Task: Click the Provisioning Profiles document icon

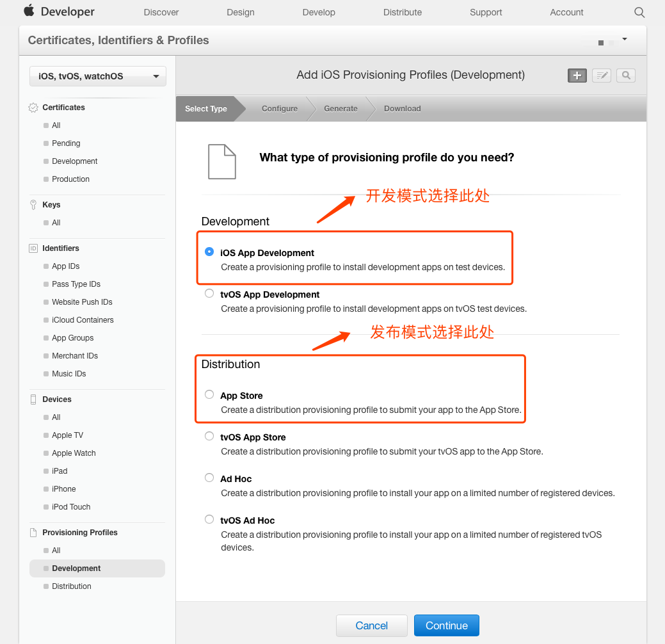Action: tap(33, 533)
